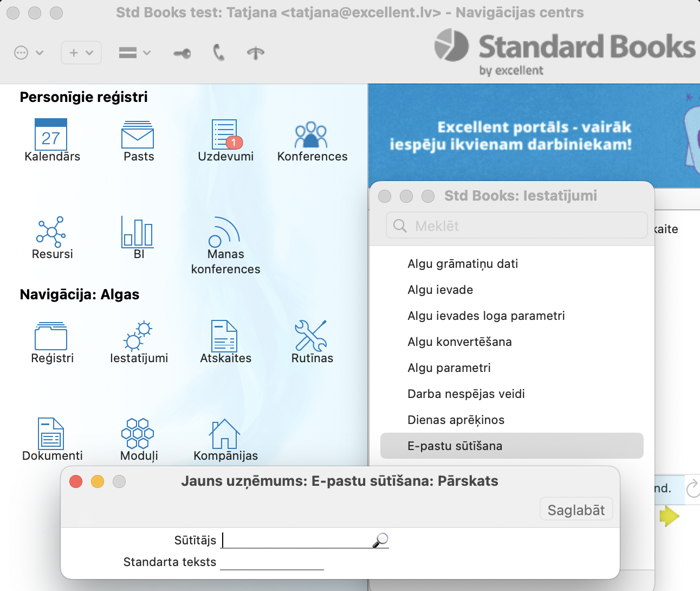
Task: Click the phone icon in toolbar
Action: pos(218,53)
